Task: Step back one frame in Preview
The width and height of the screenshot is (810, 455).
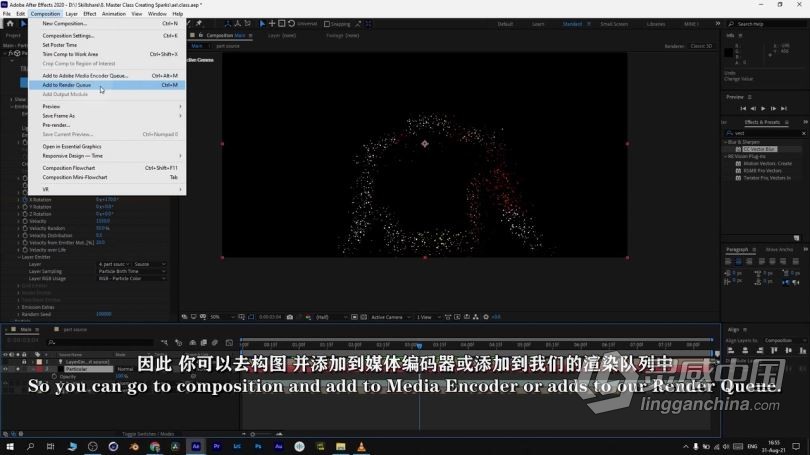Action: pyautogui.click(x=753, y=108)
